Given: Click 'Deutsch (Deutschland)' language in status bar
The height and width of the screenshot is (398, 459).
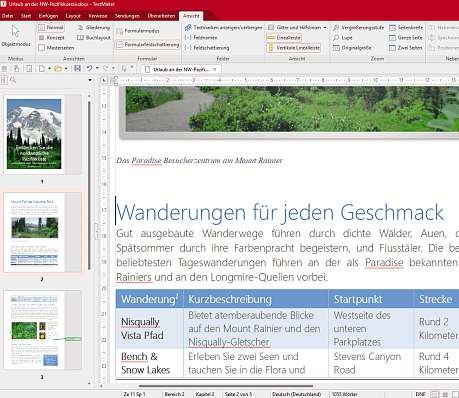Looking at the screenshot, I should point(297,394).
